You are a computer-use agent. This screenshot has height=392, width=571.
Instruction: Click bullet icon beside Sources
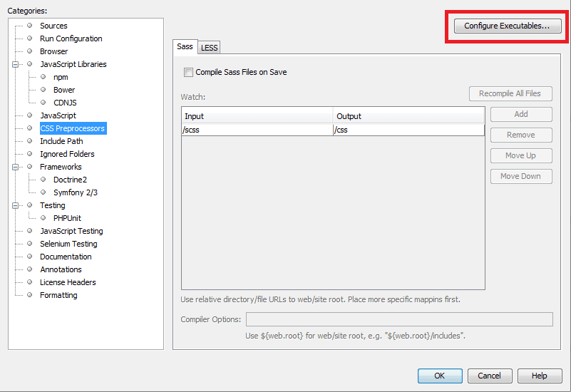pos(30,26)
